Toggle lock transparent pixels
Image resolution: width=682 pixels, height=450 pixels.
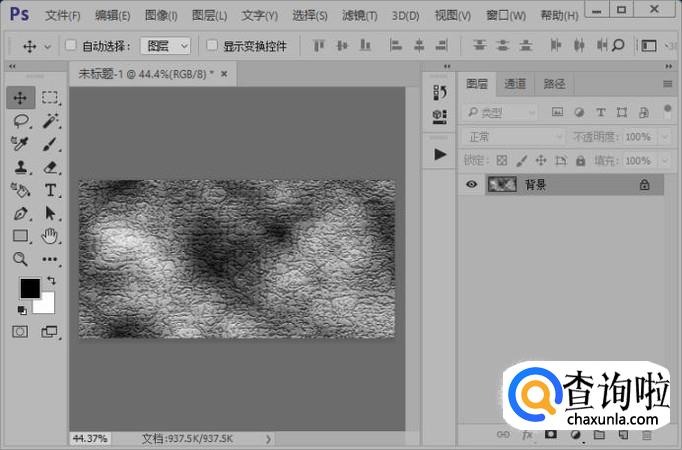point(501,161)
